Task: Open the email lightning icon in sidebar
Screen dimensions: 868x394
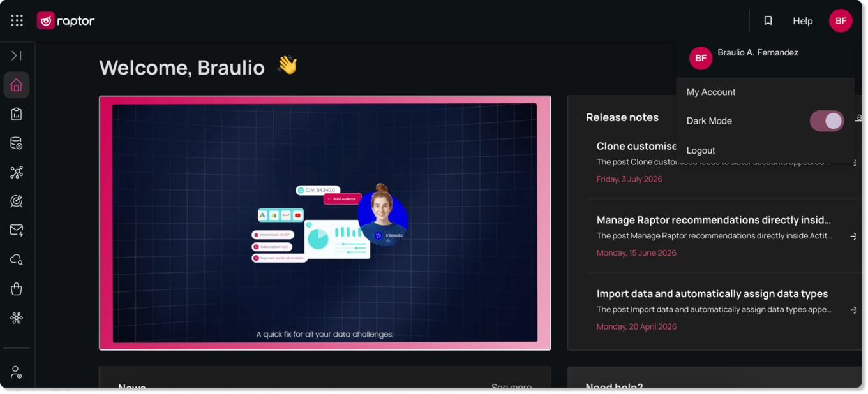Action: click(x=17, y=230)
